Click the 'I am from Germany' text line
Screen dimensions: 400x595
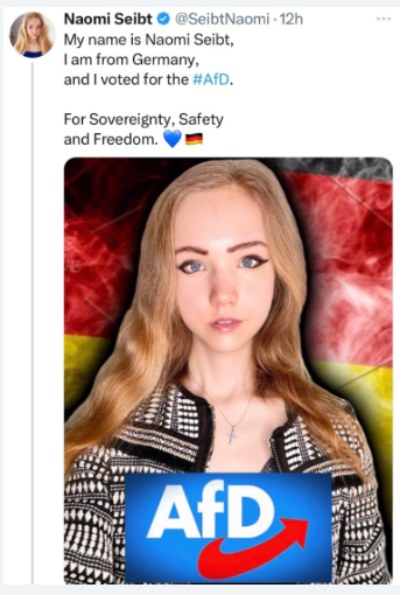pos(131,60)
